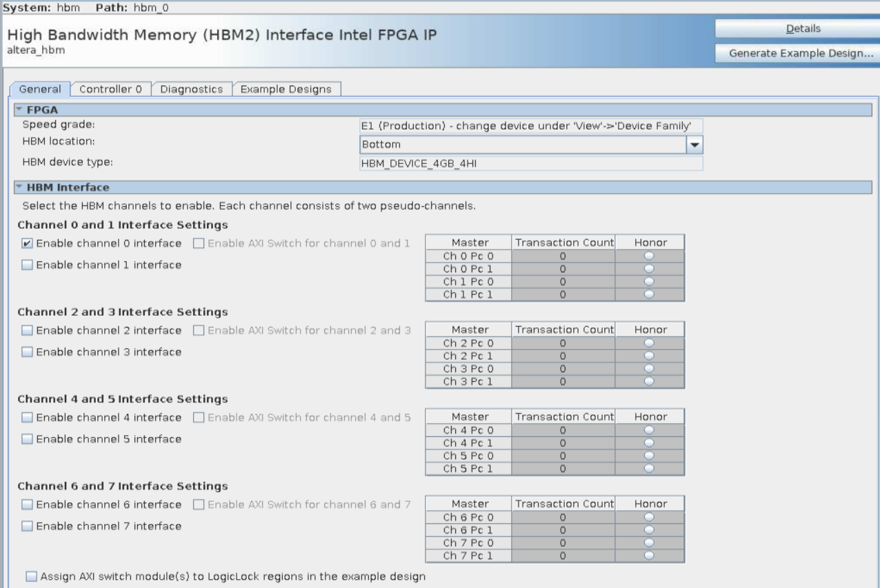This screenshot has height=588, width=880.
Task: Click the HBM_DEVICE_4GB_4HI device type field
Action: coord(530,164)
